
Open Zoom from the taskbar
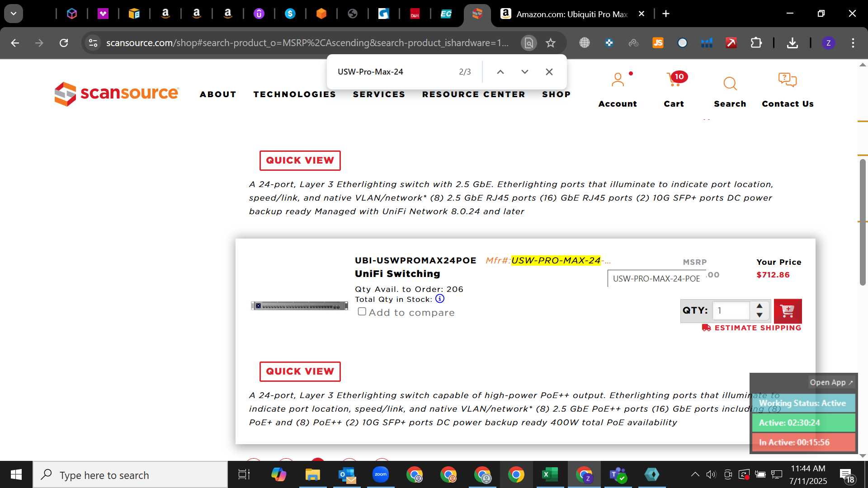pyautogui.click(x=381, y=475)
